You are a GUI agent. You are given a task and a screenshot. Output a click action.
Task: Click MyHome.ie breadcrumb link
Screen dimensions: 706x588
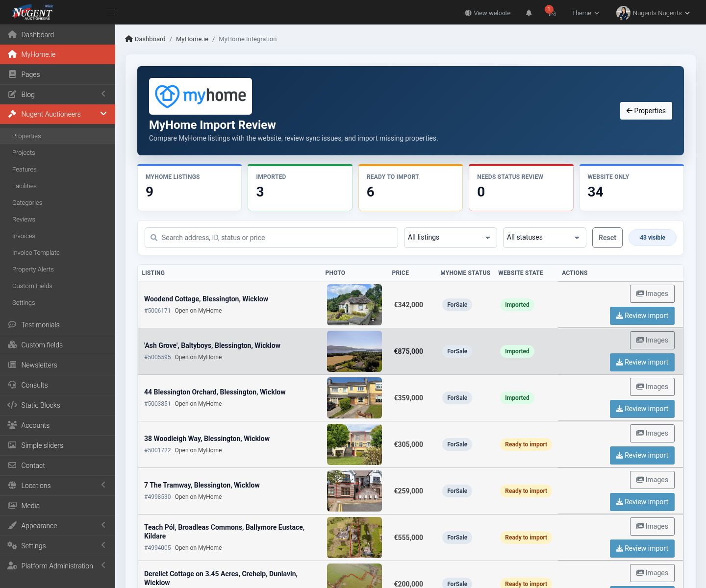(192, 39)
